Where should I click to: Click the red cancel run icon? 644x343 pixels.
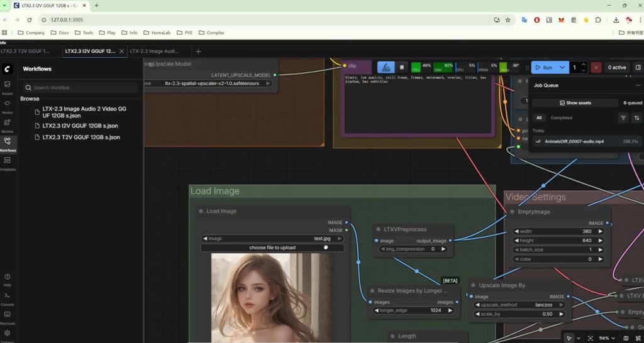[x=596, y=67]
